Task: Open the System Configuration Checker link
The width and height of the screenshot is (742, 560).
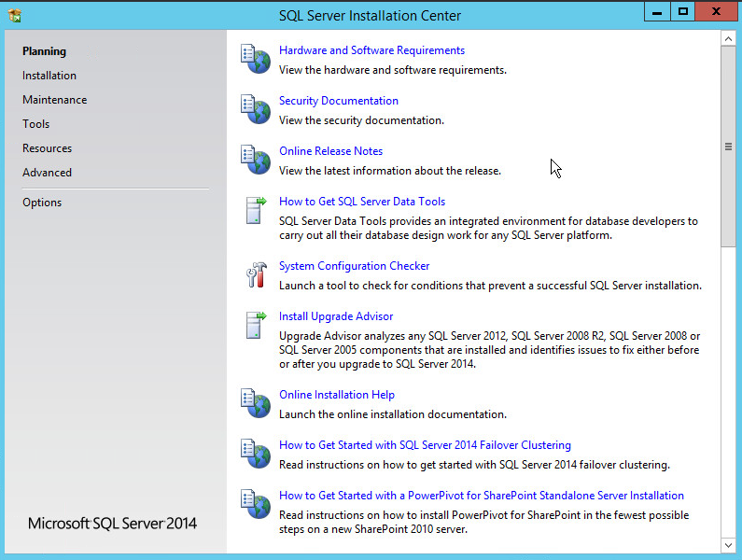Action: coord(354,266)
